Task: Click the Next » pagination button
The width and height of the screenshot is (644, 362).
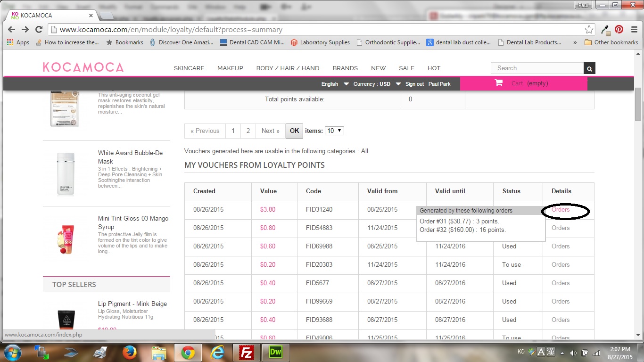Action: (x=271, y=131)
